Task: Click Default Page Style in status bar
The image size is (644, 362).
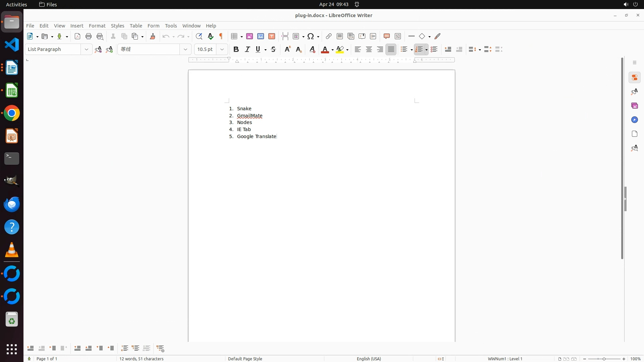Action: pyautogui.click(x=245, y=359)
